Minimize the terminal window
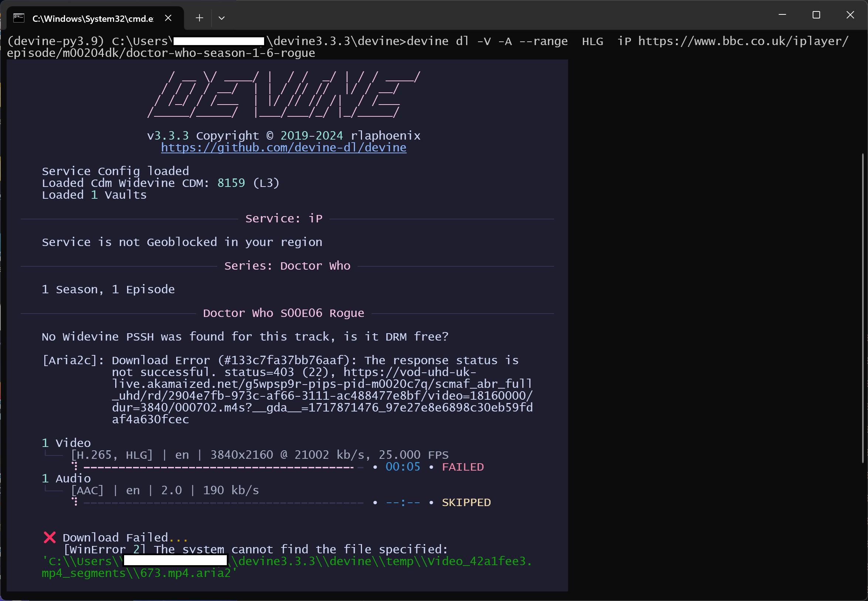The image size is (868, 601). (782, 15)
